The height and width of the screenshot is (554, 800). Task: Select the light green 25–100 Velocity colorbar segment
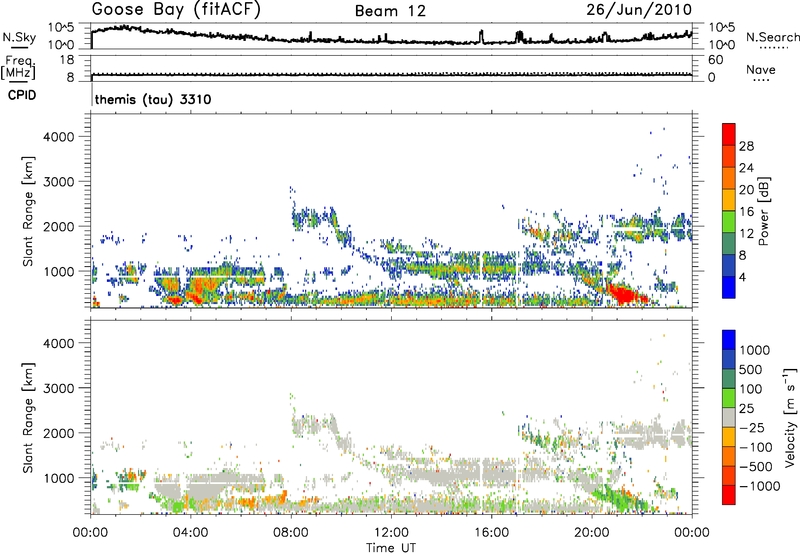(x=729, y=398)
